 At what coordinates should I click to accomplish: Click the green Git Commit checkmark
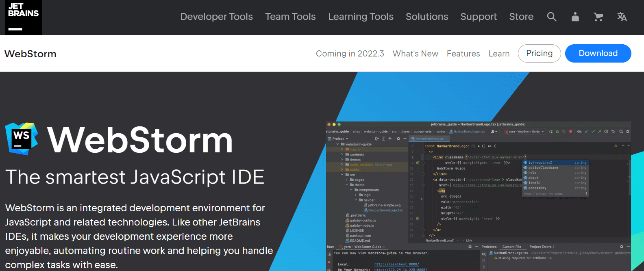tap(593, 132)
